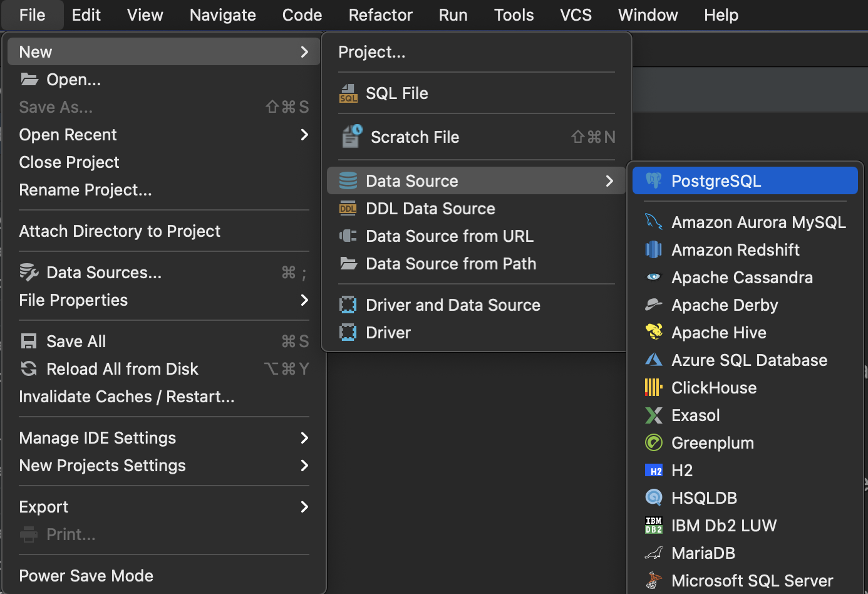Viewport: 868px width, 594px height.
Task: Click the Apache Cassandra eye icon
Action: pos(653,277)
